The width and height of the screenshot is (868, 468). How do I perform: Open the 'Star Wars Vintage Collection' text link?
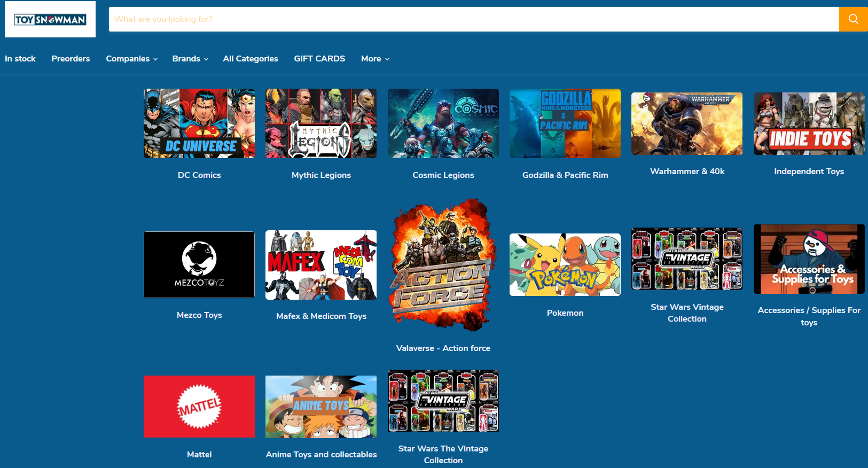click(x=687, y=313)
